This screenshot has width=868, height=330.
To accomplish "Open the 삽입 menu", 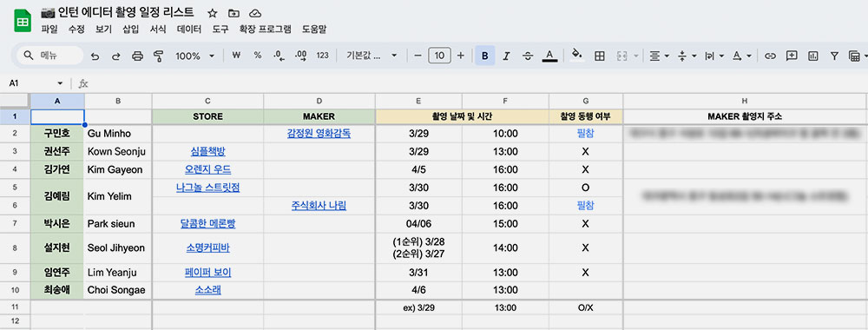I will tap(131, 30).
